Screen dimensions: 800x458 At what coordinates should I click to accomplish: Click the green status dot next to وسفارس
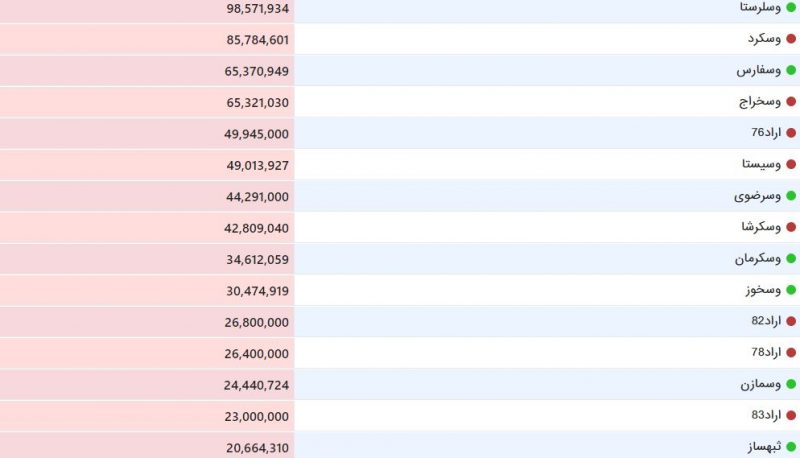(791, 70)
